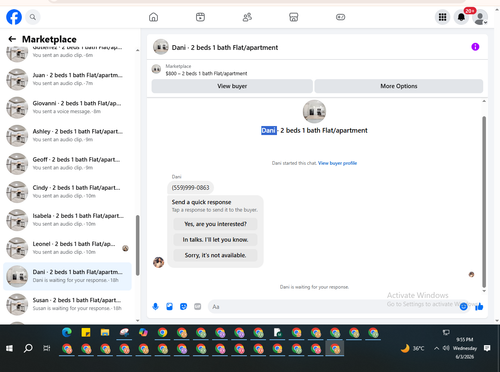Open the Facebook logo home link
The height and width of the screenshot is (372, 500).
coord(14,17)
